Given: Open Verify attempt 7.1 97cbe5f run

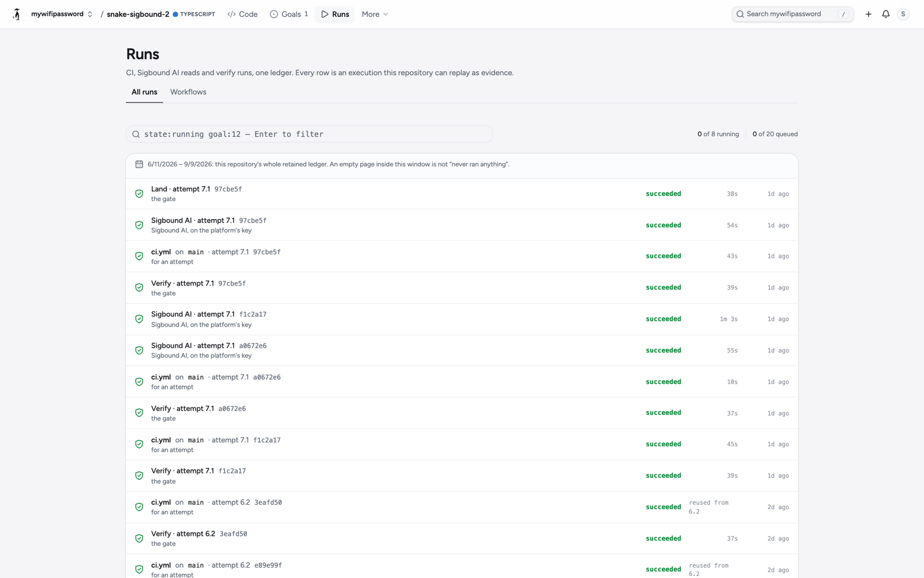Looking at the screenshot, I should pyautogui.click(x=462, y=288).
